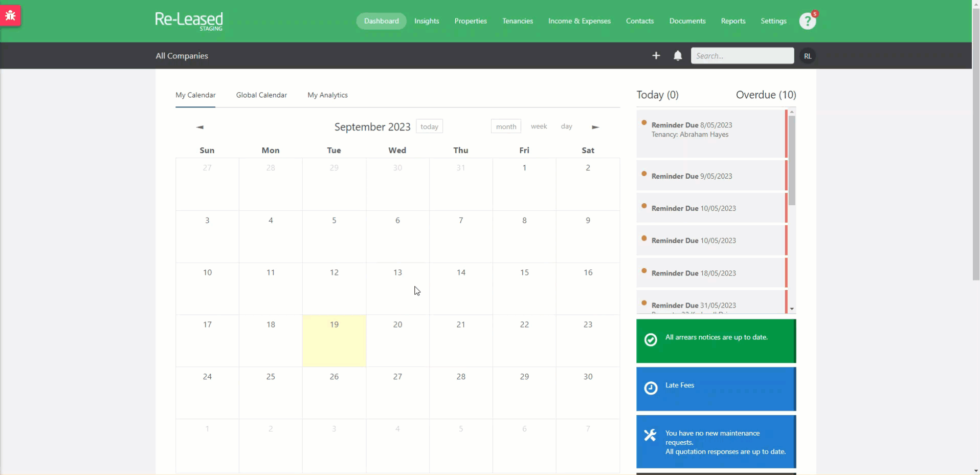
Task: Select the month view button
Action: pos(506,126)
